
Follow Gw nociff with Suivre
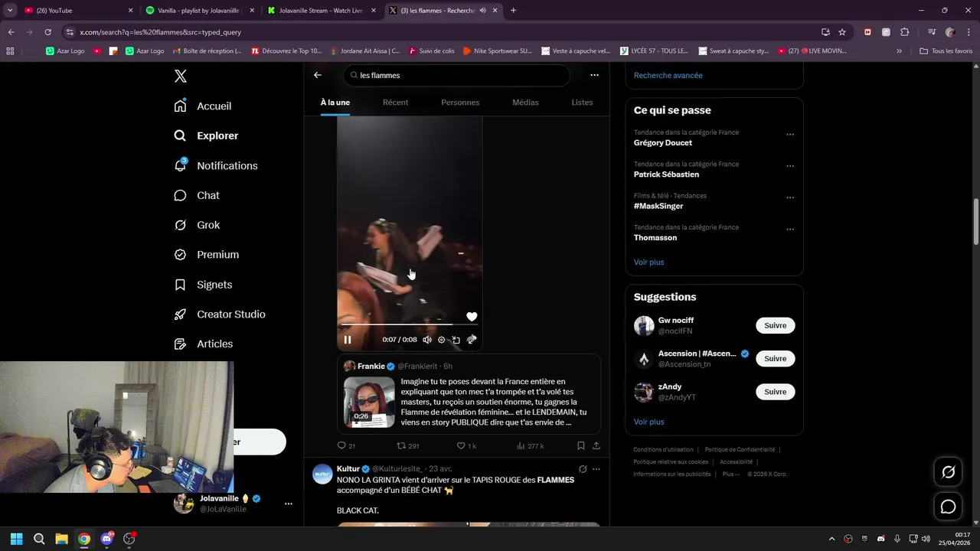[x=775, y=325]
